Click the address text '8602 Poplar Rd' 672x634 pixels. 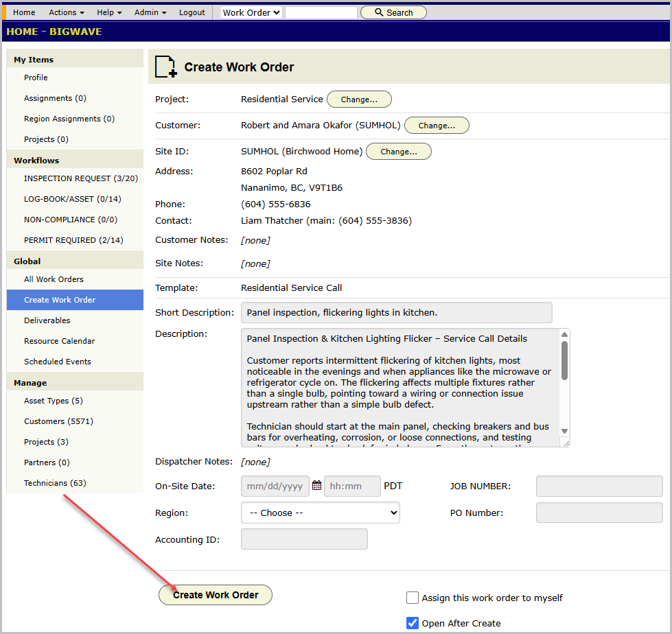tap(274, 172)
